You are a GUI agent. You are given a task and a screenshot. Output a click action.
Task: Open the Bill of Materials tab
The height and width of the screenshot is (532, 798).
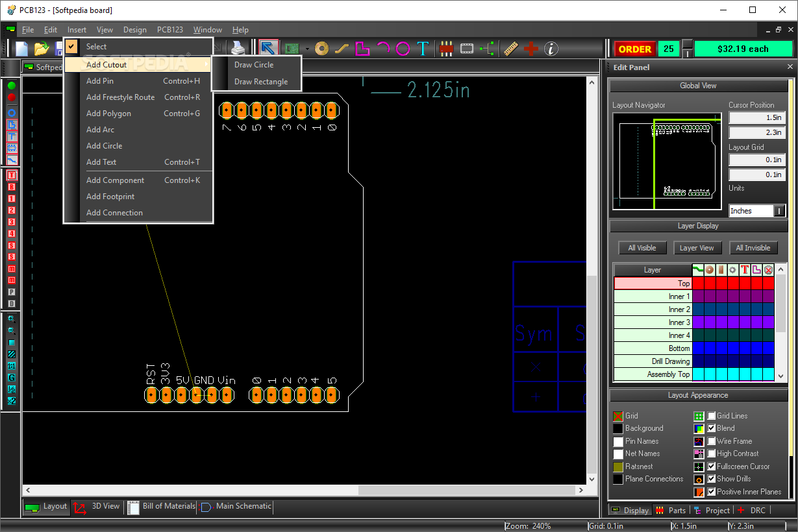tap(162, 506)
